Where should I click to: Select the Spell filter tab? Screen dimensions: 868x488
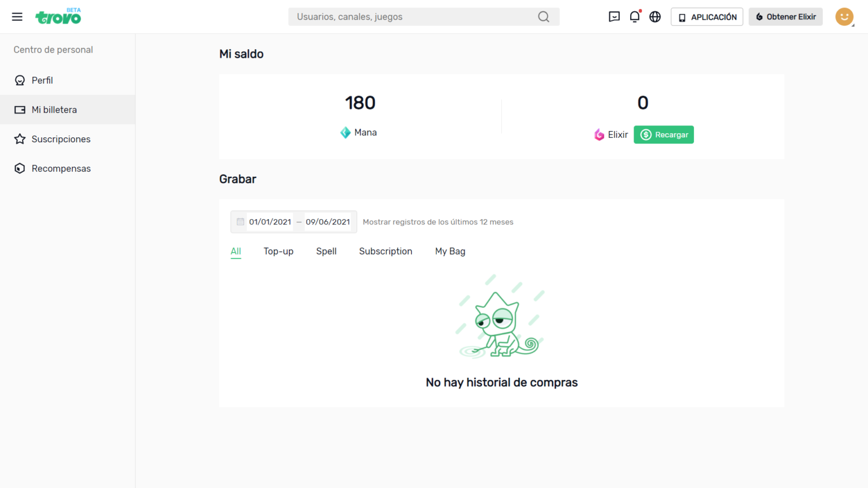pos(326,251)
